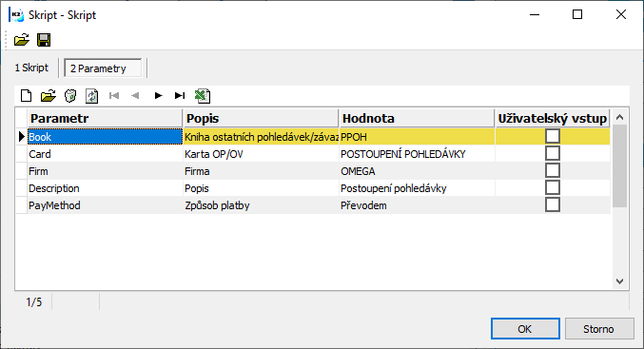Click the Způsob platby description cell
644x349 pixels.
261,205
